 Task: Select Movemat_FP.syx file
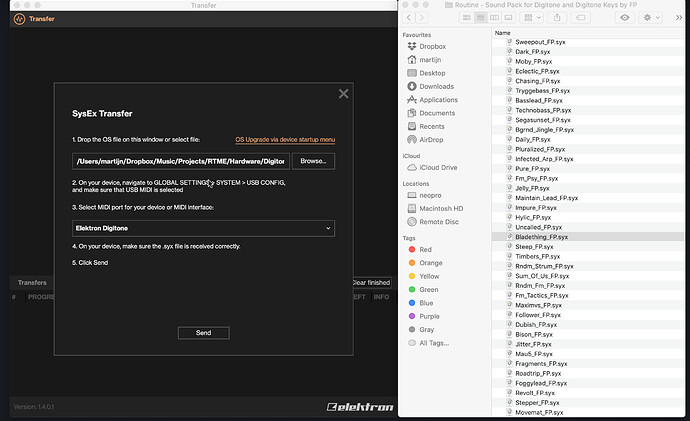(x=539, y=412)
